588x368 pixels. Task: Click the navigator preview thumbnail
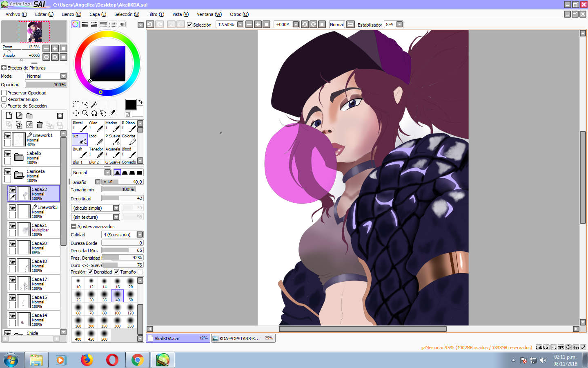pos(34,32)
